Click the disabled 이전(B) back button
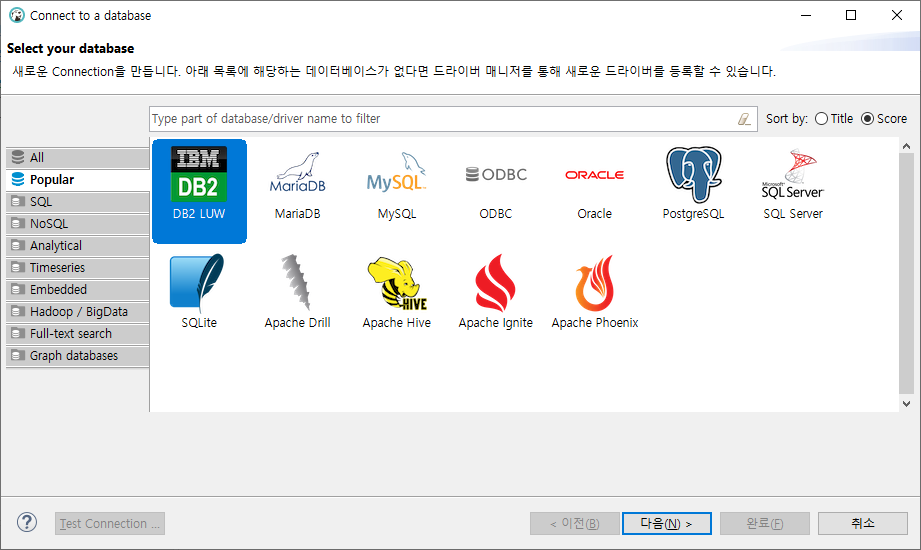 [x=574, y=524]
